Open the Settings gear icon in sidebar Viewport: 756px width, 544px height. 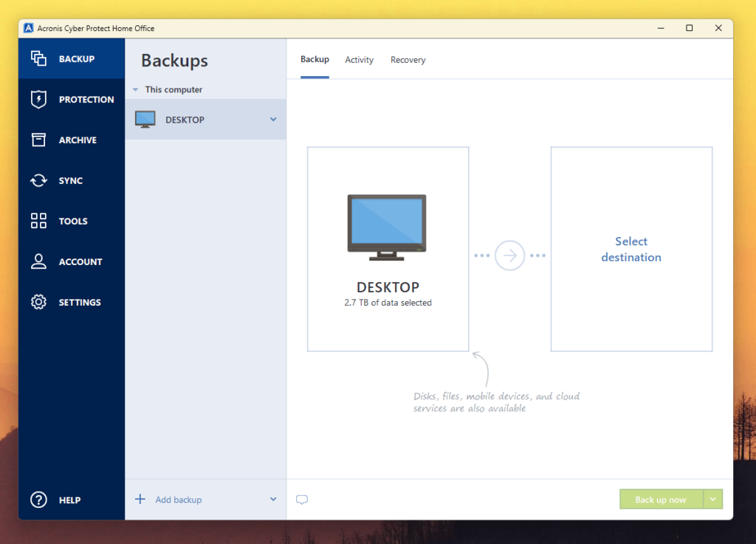[38, 303]
